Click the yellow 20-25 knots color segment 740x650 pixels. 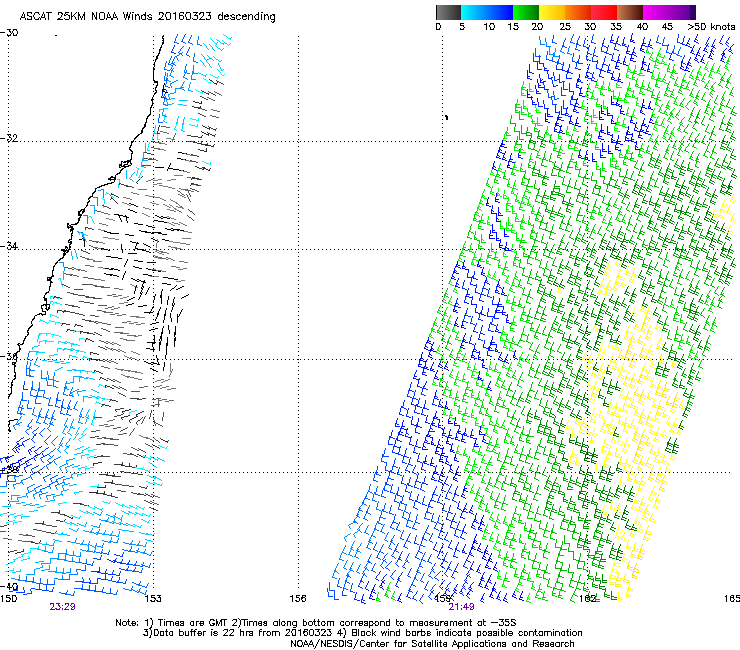point(552,12)
